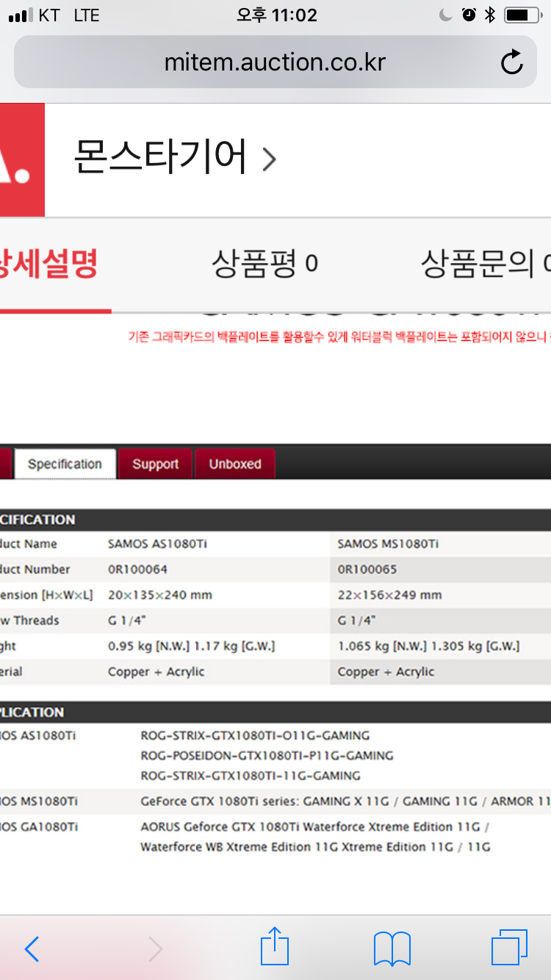Tap the Safari reload page icon
Screen dimensions: 551x980
512,62
